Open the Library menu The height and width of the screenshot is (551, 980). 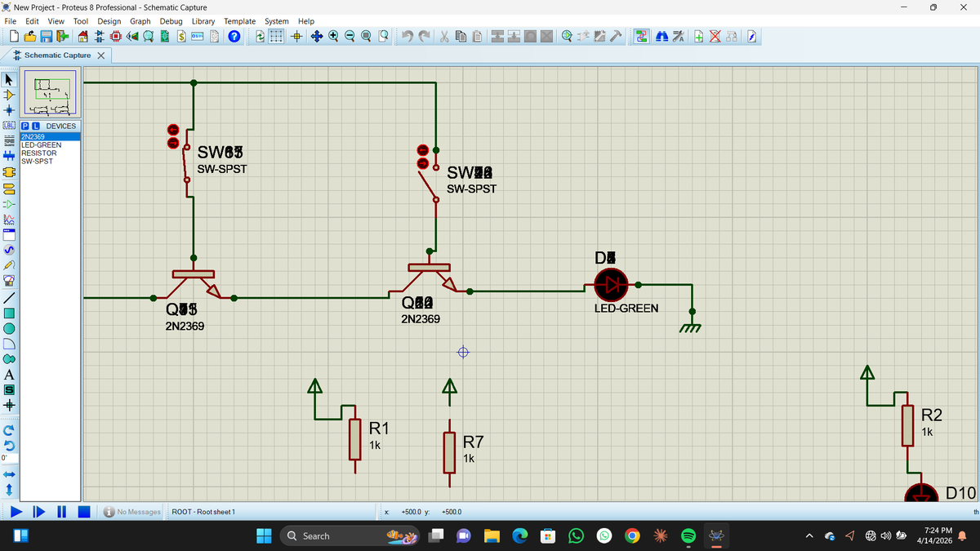203,21
